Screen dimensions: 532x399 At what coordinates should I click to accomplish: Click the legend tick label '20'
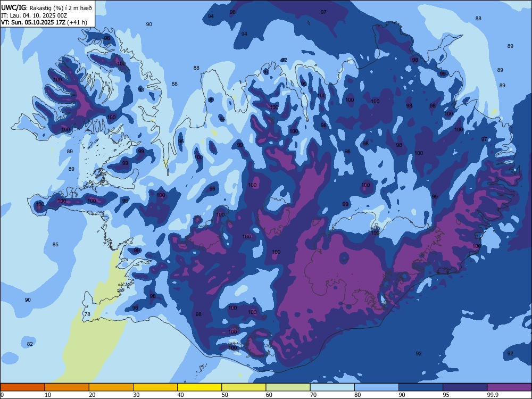92,395
